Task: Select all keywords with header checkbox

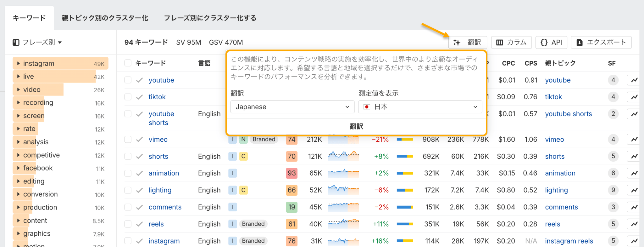Action: (128, 63)
